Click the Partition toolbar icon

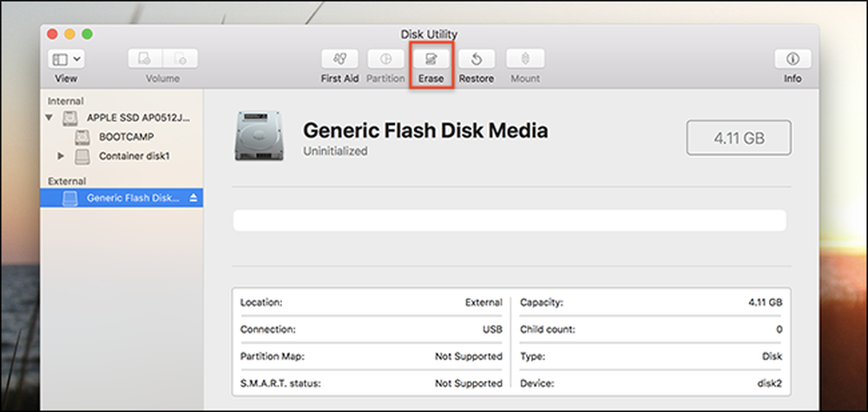(x=386, y=59)
